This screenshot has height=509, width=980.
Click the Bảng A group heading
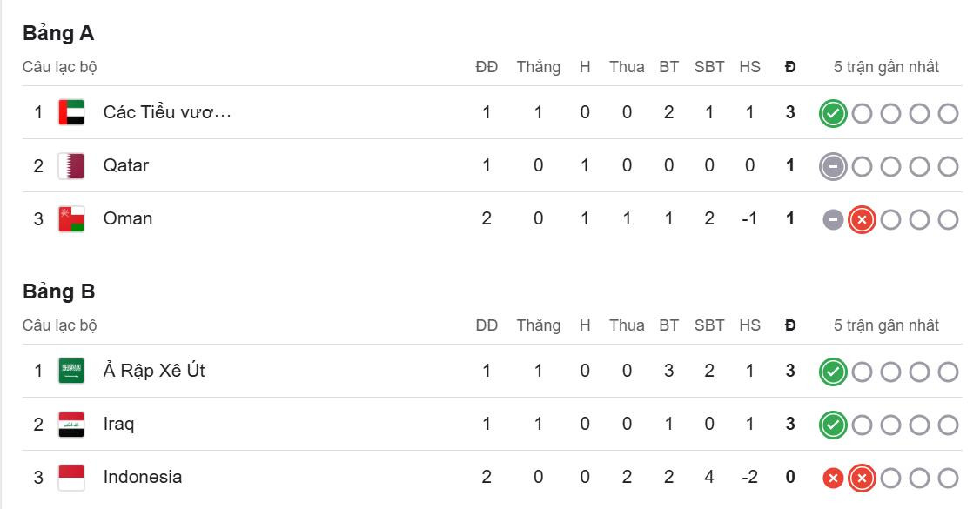(58, 33)
